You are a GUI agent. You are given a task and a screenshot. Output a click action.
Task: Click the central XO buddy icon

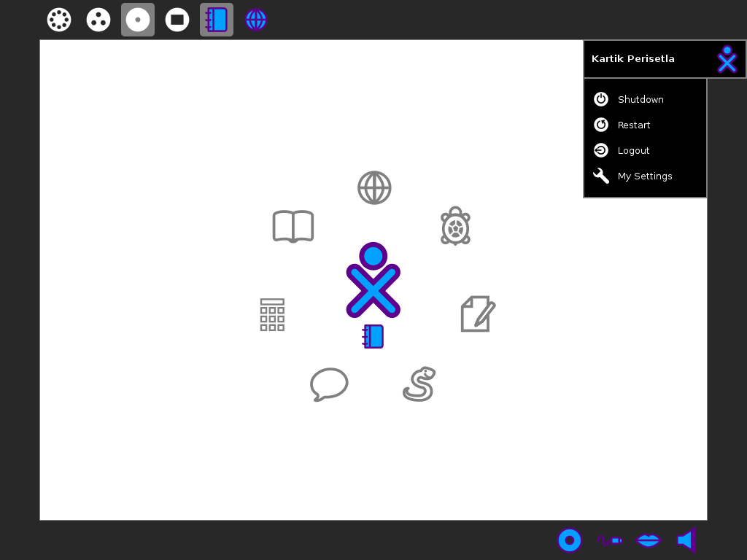pos(373,281)
